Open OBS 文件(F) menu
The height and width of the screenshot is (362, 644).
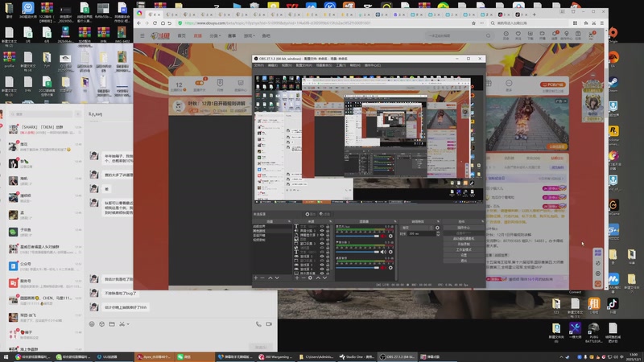259,65
